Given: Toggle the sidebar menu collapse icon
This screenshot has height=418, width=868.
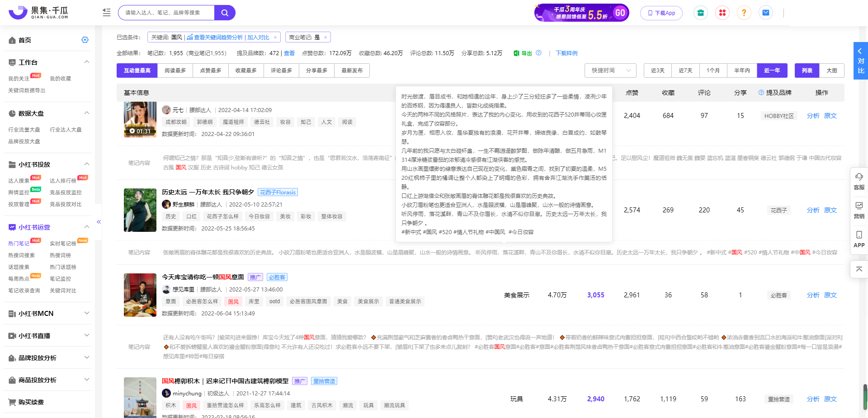Looking at the screenshot, I should point(107,13).
